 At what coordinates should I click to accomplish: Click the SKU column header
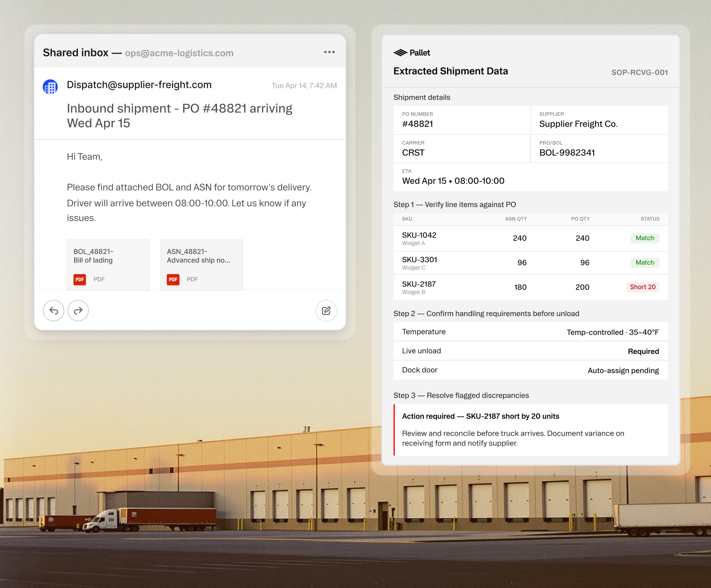[x=407, y=219]
